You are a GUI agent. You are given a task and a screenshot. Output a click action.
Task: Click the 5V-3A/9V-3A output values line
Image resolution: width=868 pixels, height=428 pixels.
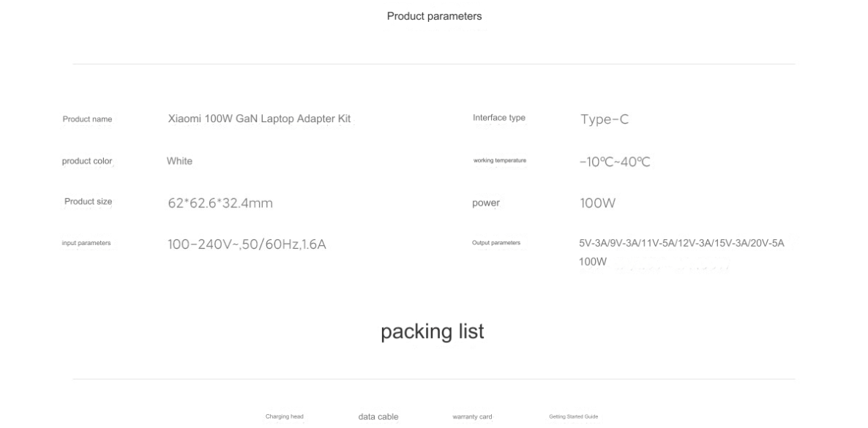(681, 243)
